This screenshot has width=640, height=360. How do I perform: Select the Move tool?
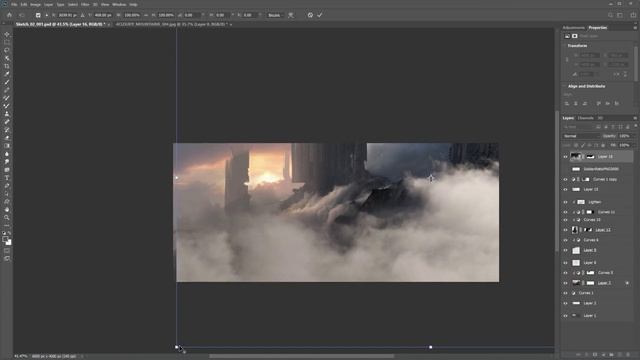tap(7, 34)
